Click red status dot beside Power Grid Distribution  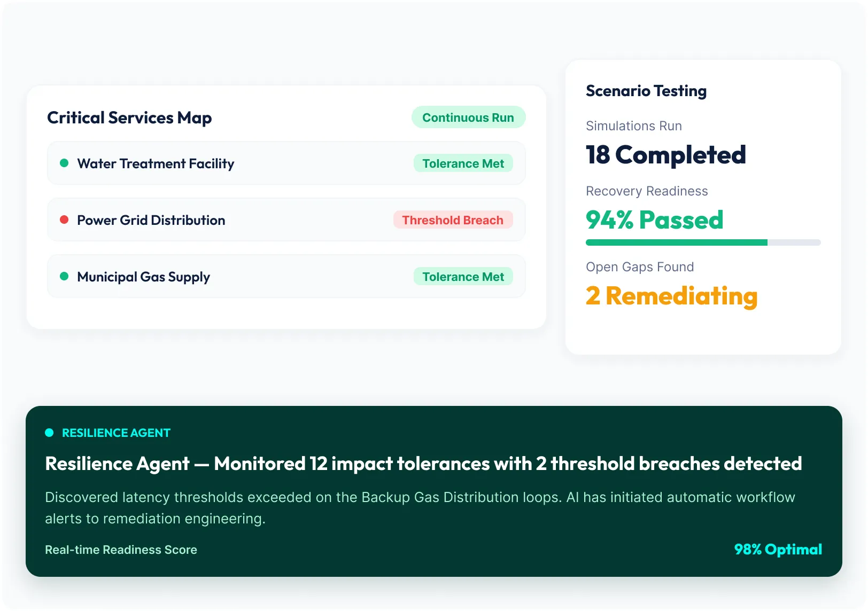tap(64, 220)
